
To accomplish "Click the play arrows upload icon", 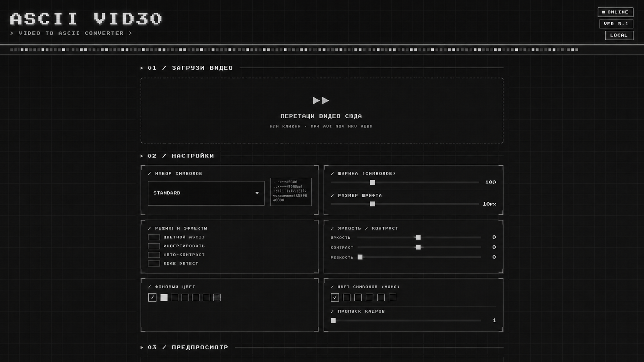I will [321, 101].
